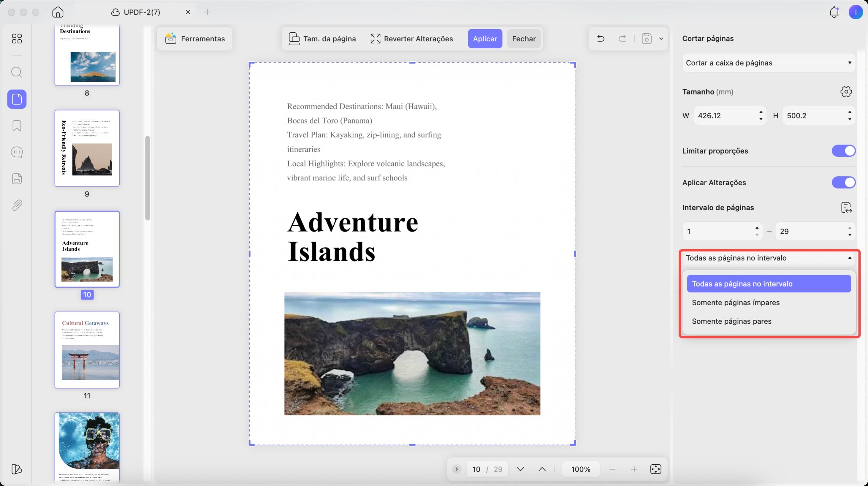The width and height of the screenshot is (868, 486).
Task: Open size settings gear icon
Action: 846,92
